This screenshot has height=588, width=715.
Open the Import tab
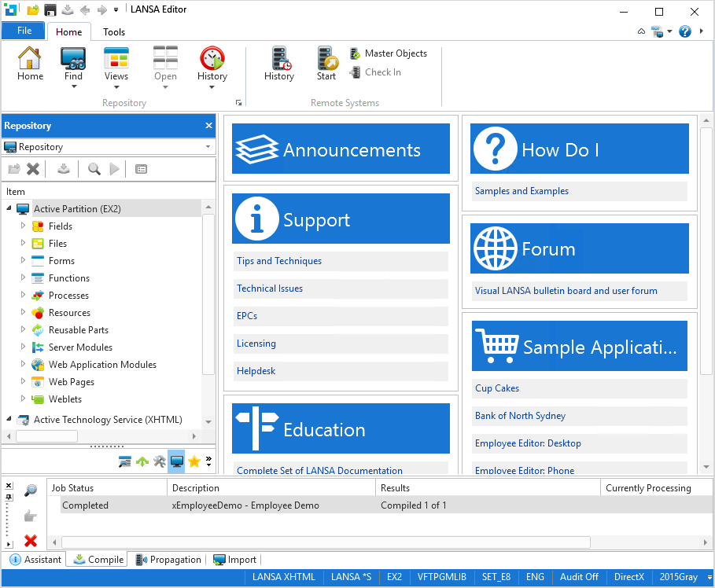click(x=235, y=559)
